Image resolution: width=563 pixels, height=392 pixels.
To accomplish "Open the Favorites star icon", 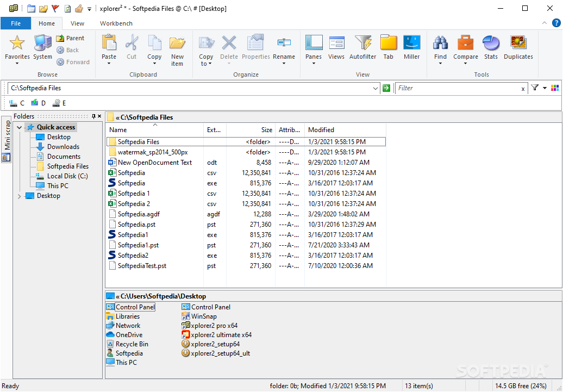I will point(17,43).
